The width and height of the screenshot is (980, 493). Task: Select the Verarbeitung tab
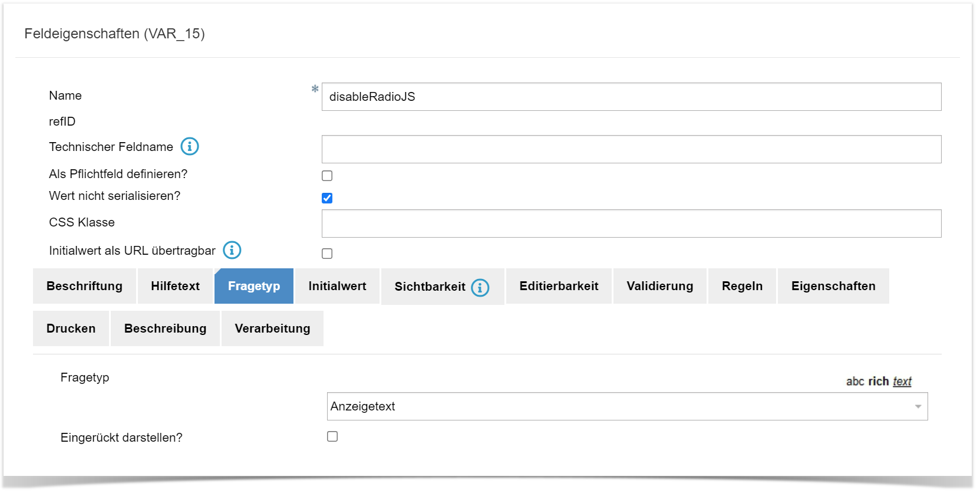(272, 328)
